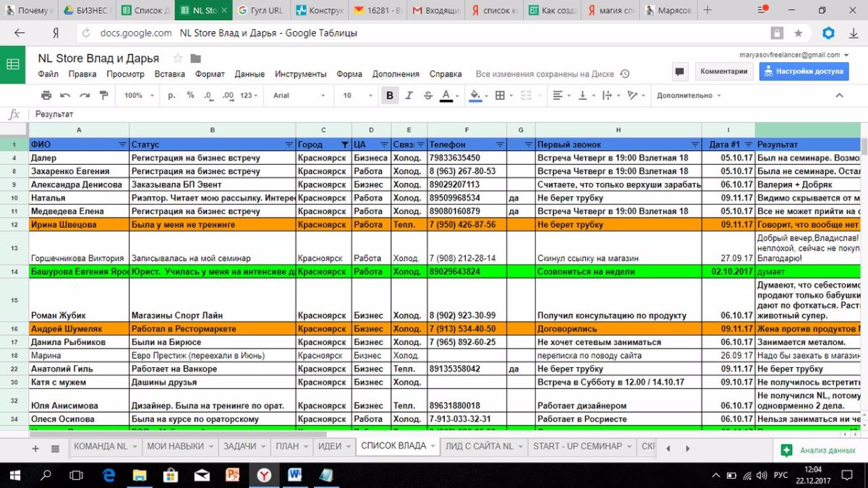Viewport: 868px width, 488px height.
Task: Click the 'Все изменения сохранены на Диске' link
Action: click(x=545, y=74)
